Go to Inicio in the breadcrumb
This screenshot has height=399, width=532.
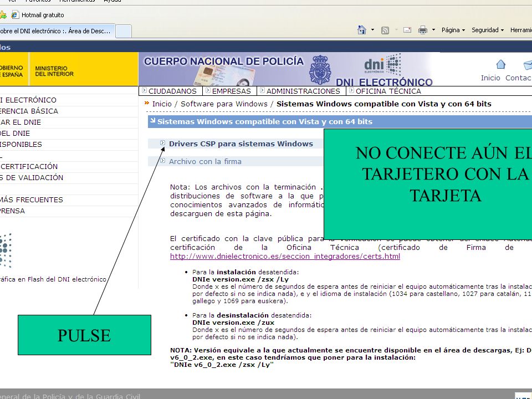(162, 104)
